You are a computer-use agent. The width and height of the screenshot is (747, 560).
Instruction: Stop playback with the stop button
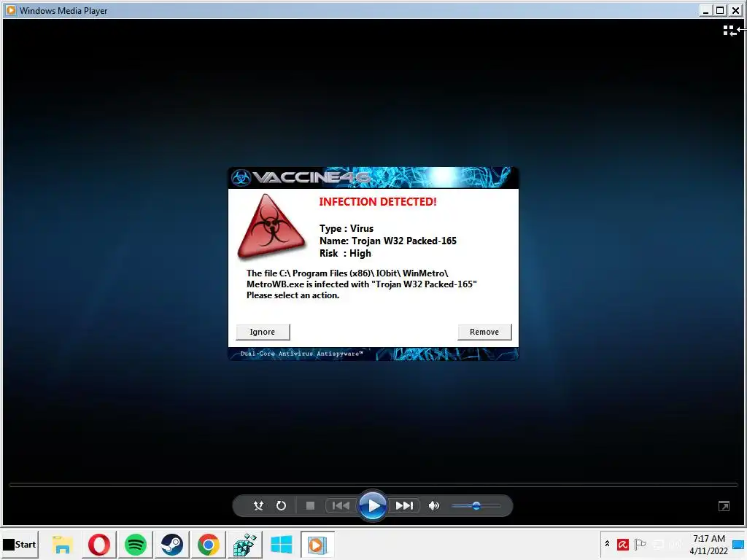click(310, 505)
